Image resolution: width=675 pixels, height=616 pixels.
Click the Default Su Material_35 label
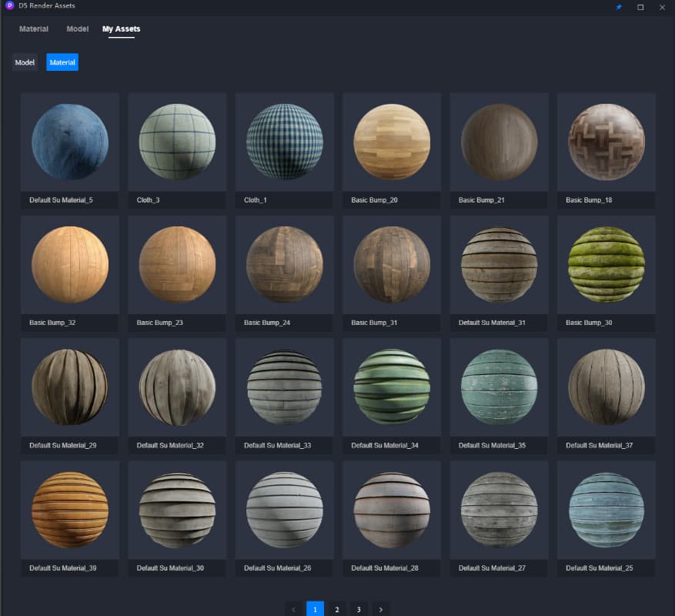(x=491, y=445)
